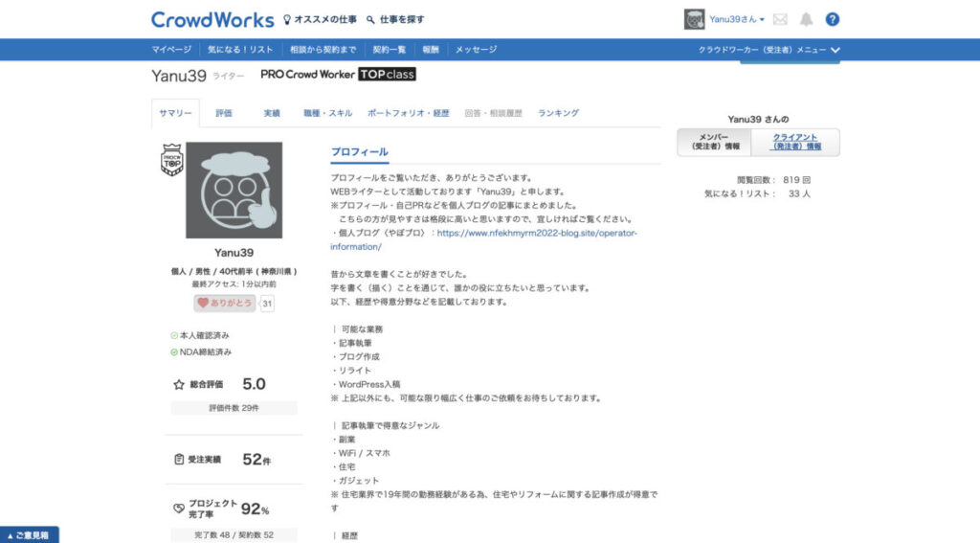Click the star icon beside 総合評価
The image size is (980, 543).
(179, 385)
